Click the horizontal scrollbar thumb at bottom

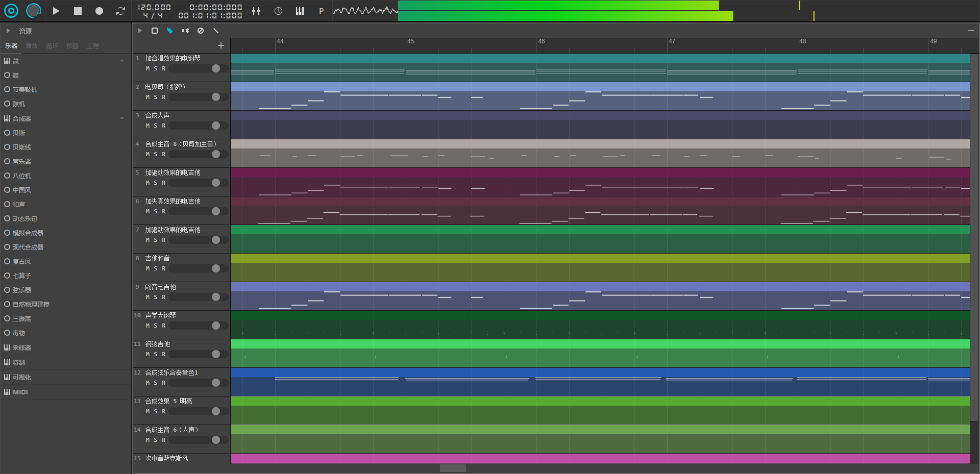[453, 468]
